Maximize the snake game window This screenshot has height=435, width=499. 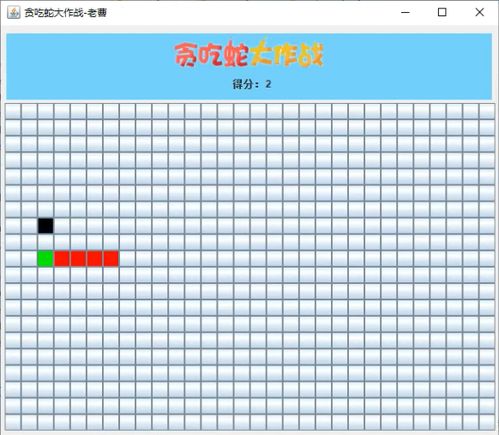tap(442, 12)
